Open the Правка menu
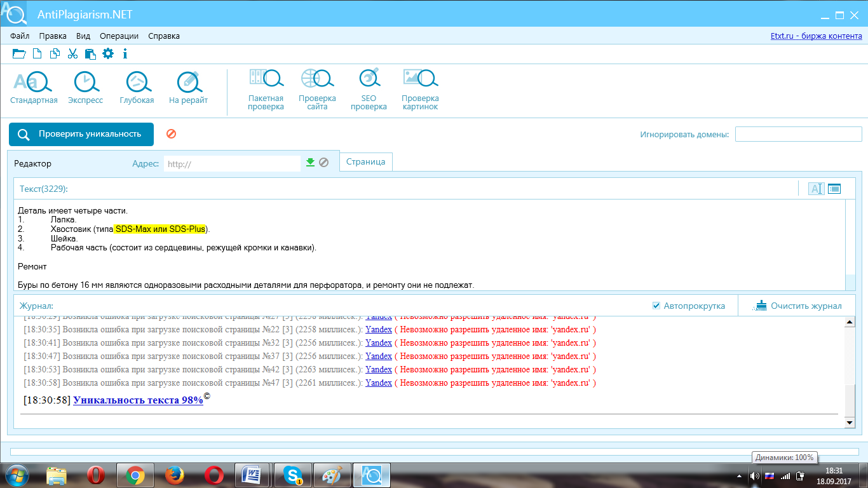 coord(53,36)
